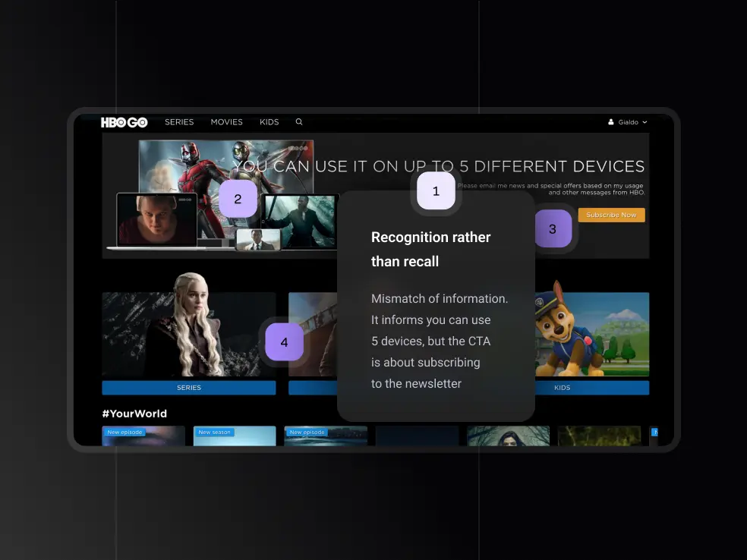747x560 pixels.
Task: Open the New season thumbnail in #YourWorld
Action: point(235,436)
